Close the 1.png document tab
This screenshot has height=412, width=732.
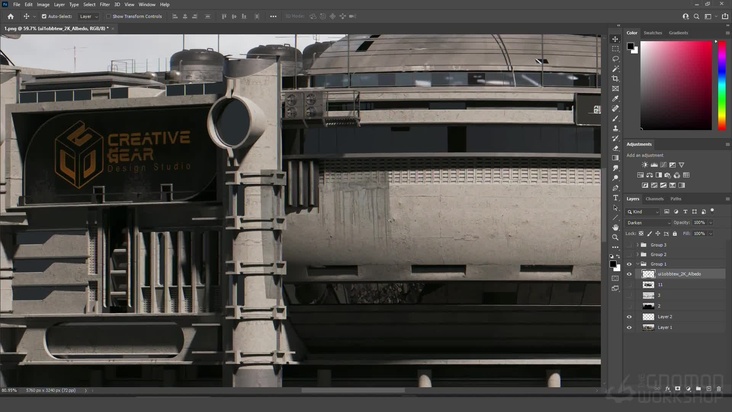113,29
